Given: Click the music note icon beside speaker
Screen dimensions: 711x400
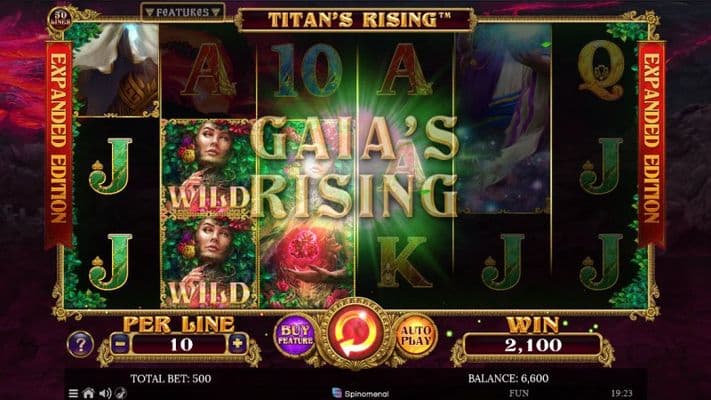Looking at the screenshot, I should coord(121,393).
